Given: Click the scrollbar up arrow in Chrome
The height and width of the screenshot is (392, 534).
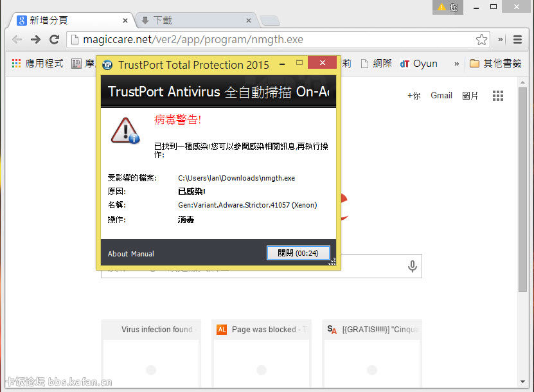Looking at the screenshot, I should (x=523, y=83).
